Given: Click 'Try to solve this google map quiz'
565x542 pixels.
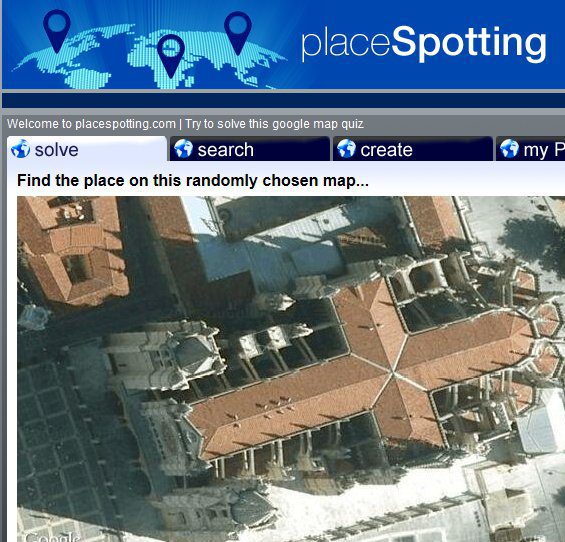Looking at the screenshot, I should [x=274, y=124].
